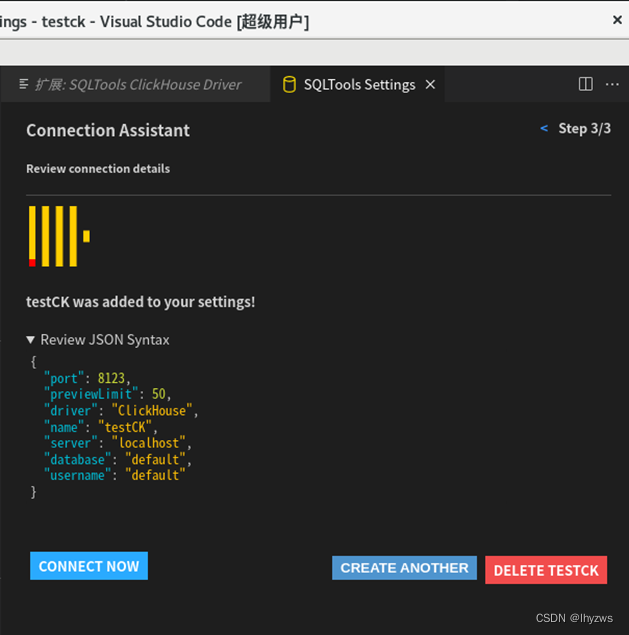Click the "database" JSON key
This screenshot has height=635, width=629.
coord(77,460)
